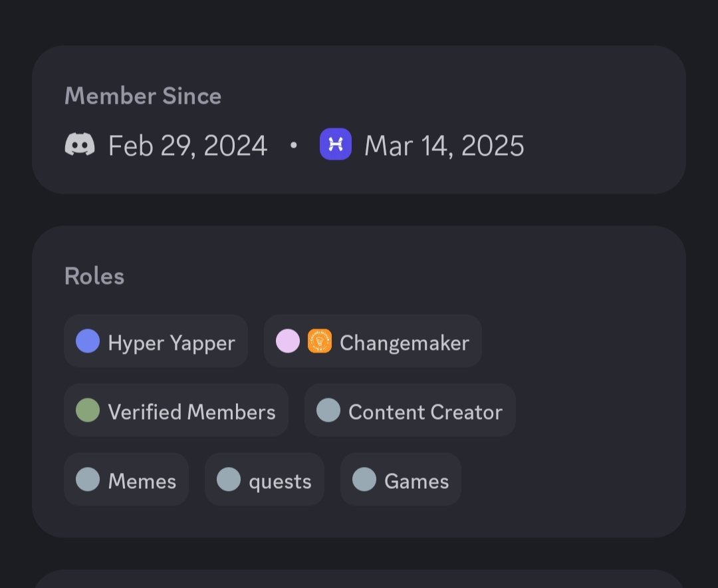This screenshot has width=718, height=588.
Task: Tap the gray quests color dot
Action: [x=229, y=480]
